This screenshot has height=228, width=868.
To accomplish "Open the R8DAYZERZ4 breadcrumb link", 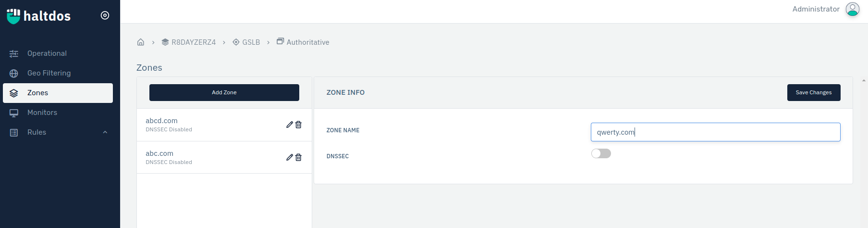I will coord(189,42).
